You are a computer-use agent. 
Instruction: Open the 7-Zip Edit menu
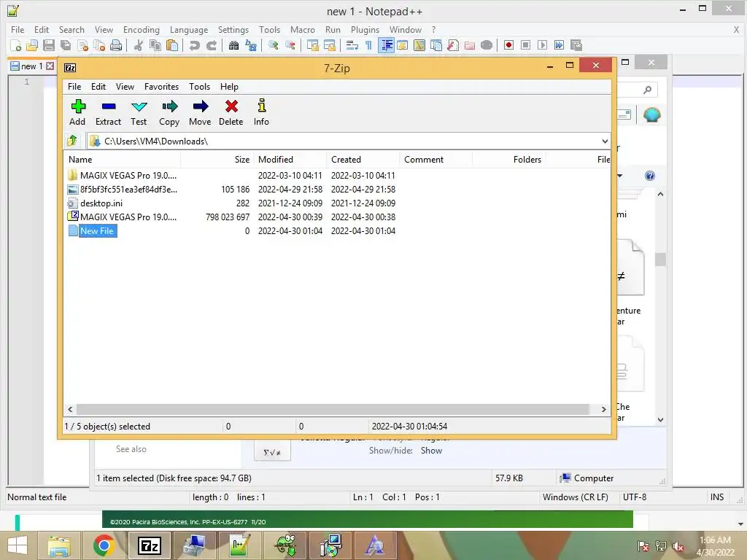coord(98,87)
